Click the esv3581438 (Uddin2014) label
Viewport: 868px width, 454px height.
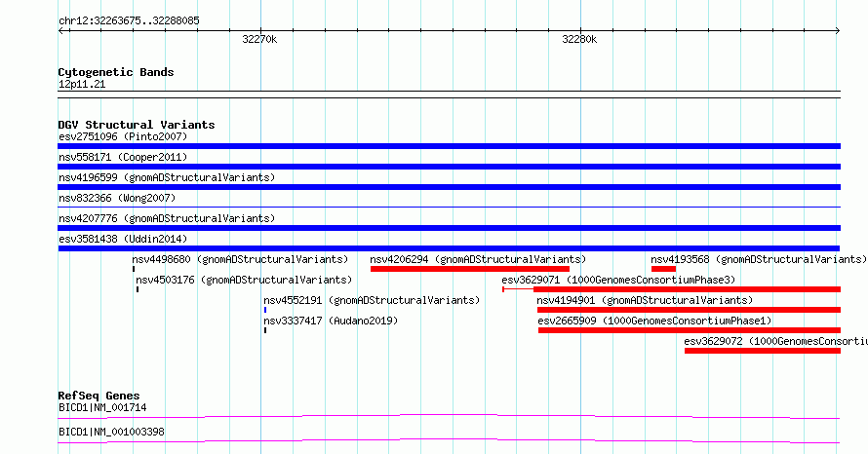123,239
